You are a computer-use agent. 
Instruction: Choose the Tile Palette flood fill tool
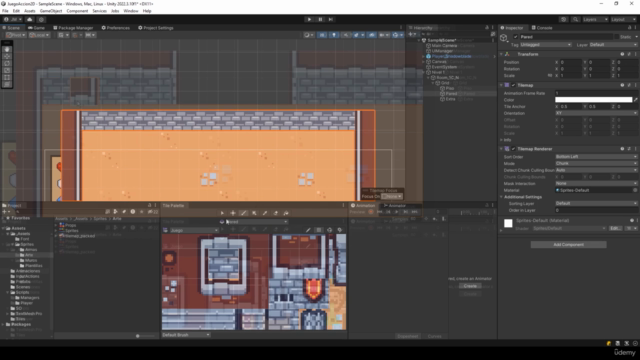(x=286, y=213)
